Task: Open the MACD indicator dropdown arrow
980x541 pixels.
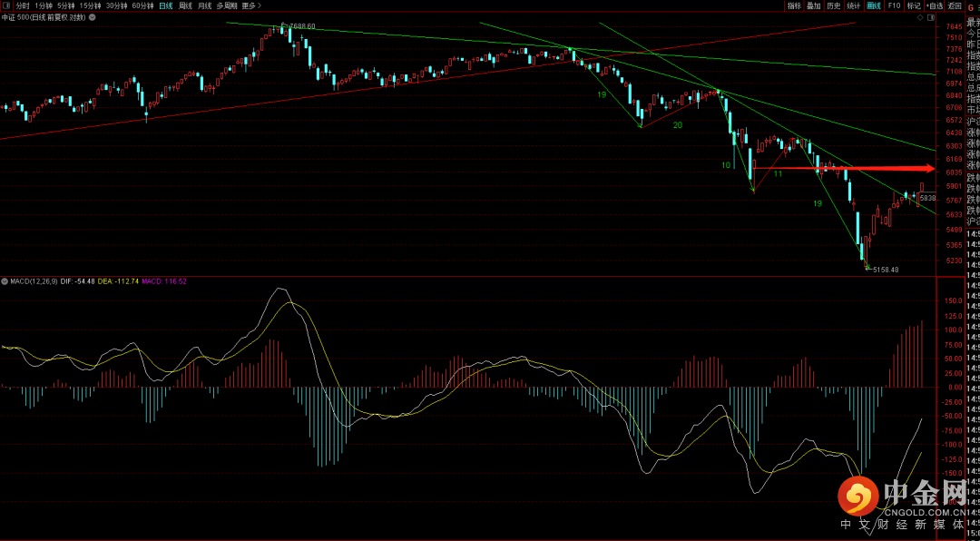Action: [5, 281]
